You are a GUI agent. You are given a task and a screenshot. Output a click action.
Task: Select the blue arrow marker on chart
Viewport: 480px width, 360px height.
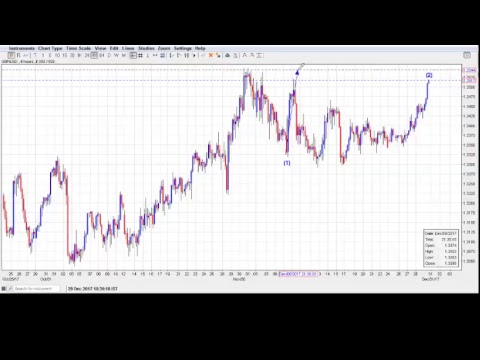(x=297, y=72)
